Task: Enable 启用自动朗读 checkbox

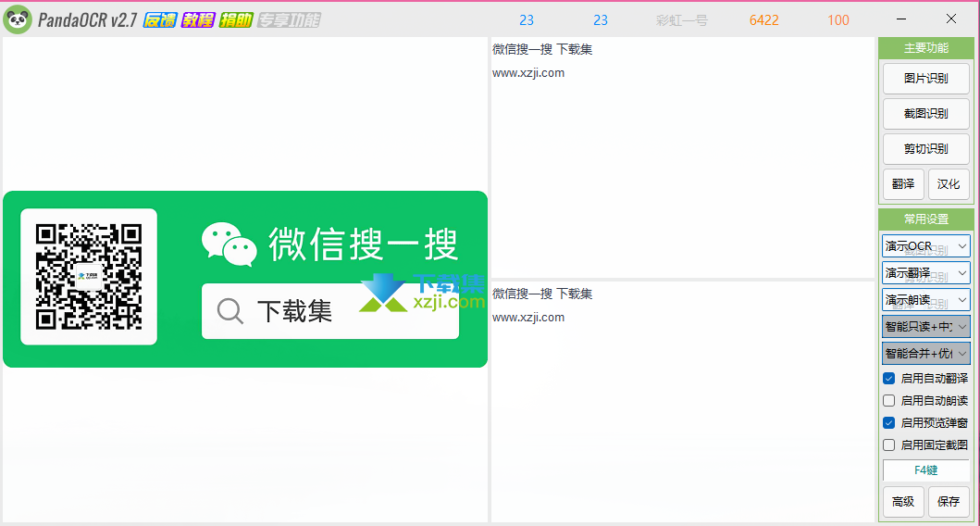Action: [888, 400]
